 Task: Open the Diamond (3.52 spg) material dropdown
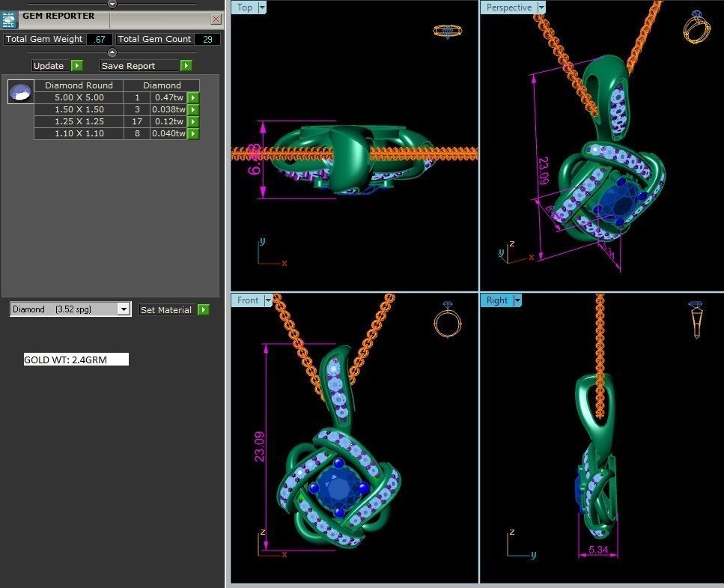point(124,309)
